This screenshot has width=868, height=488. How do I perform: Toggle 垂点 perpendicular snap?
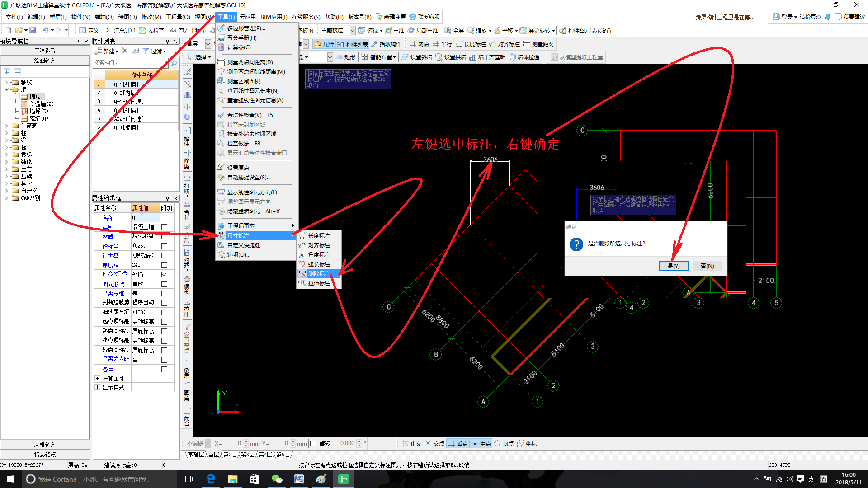tap(458, 444)
